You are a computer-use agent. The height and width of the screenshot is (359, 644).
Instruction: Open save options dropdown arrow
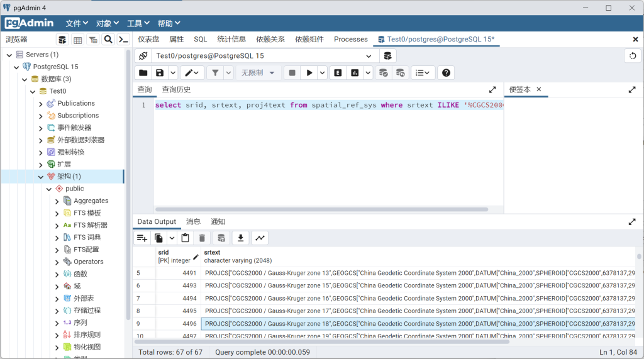coord(173,73)
